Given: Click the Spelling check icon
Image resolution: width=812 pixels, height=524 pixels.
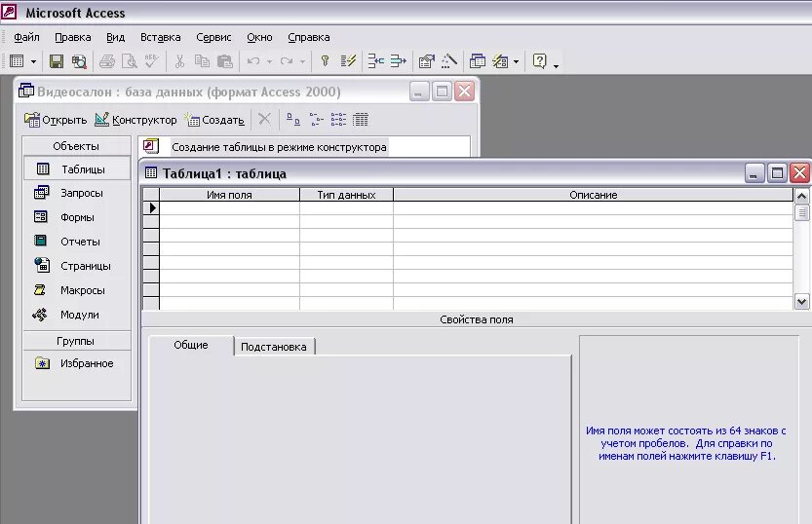Looking at the screenshot, I should tap(152, 61).
